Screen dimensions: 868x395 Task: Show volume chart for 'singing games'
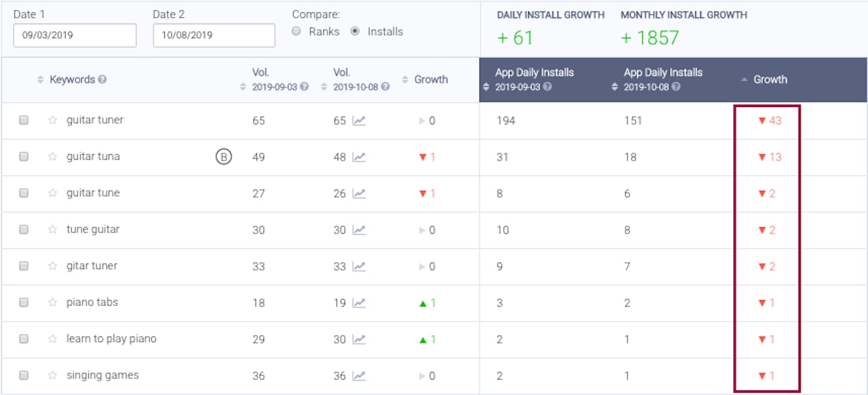pyautogui.click(x=359, y=375)
